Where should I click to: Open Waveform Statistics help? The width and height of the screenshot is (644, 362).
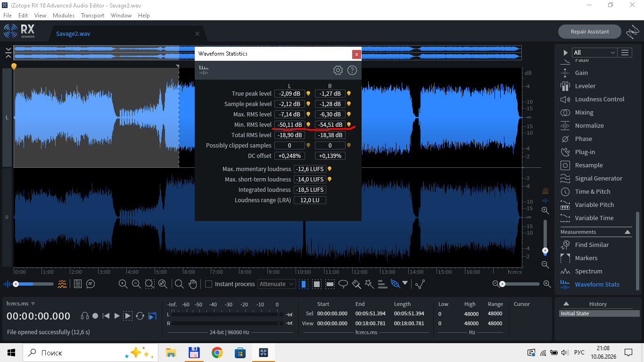[x=352, y=70]
